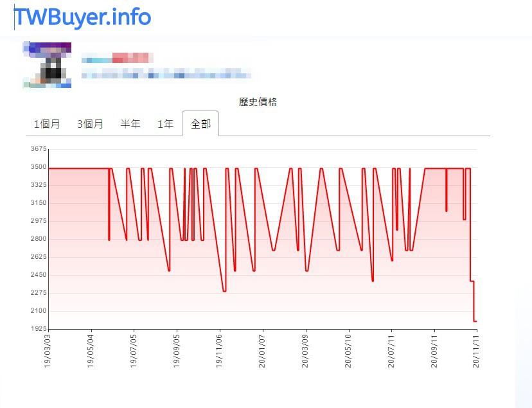
Task: Click the 3500 plateau at chart start
Action: (x=77, y=168)
